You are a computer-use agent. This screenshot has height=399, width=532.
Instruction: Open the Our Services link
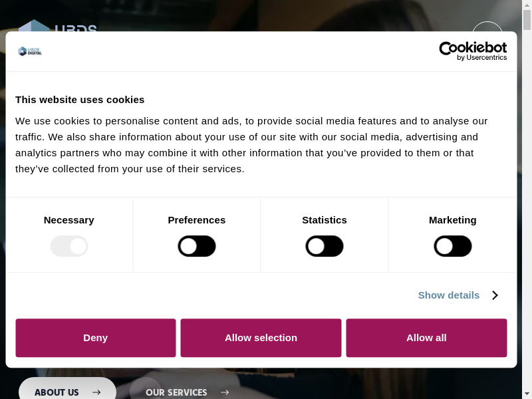[177, 392]
